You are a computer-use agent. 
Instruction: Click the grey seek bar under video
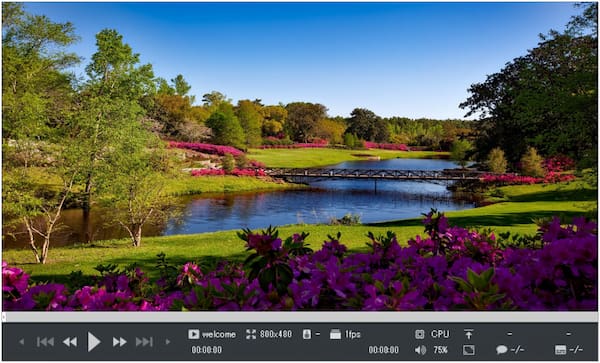point(300,317)
